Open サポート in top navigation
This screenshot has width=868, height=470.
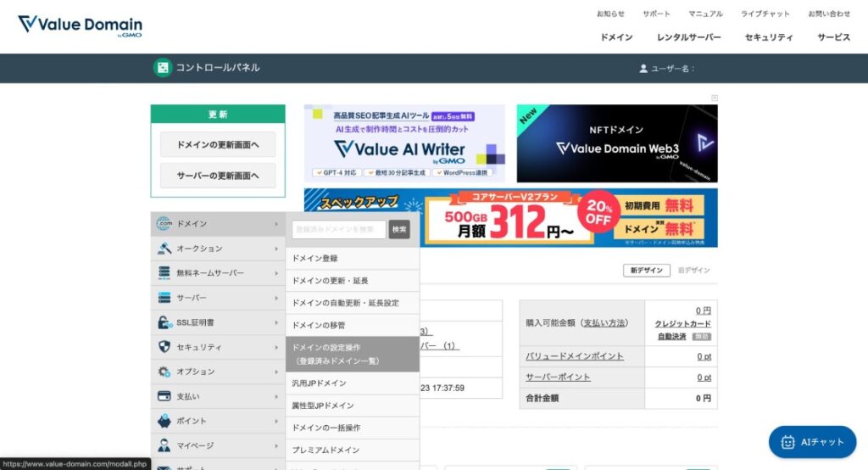click(657, 14)
